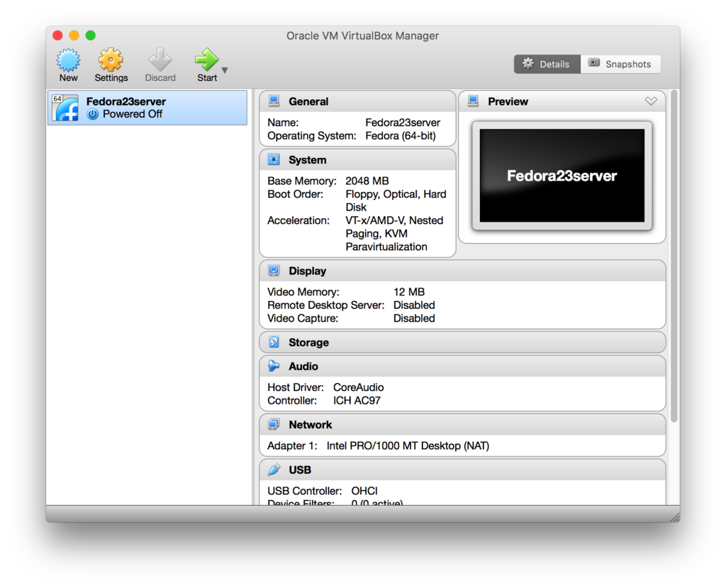Click the window resize grip corner

coord(675,517)
